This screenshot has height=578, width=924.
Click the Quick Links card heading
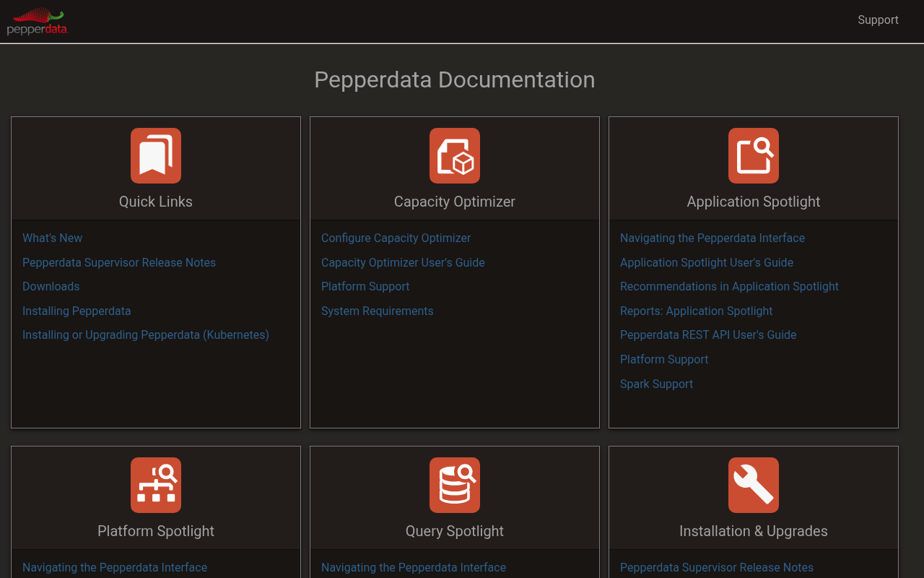(x=156, y=202)
